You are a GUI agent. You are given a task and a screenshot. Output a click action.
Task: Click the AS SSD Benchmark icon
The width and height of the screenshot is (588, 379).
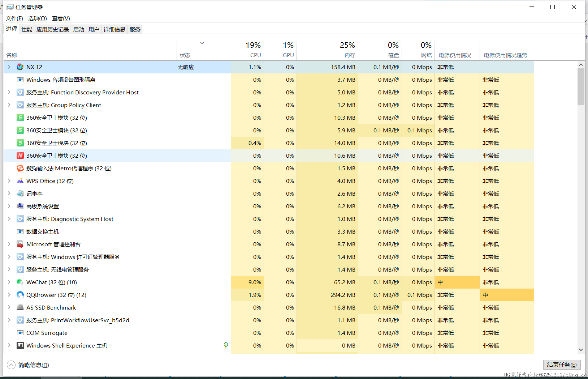click(x=20, y=307)
